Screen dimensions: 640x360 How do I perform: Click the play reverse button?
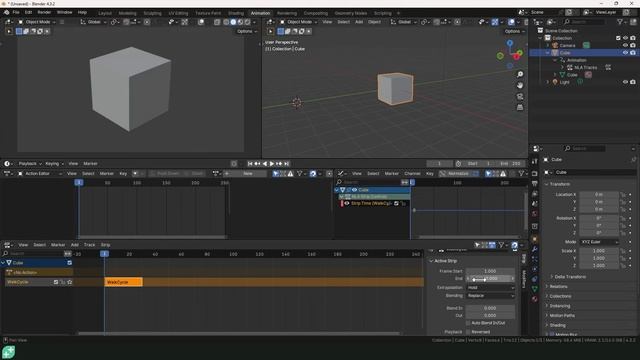[x=264, y=164]
